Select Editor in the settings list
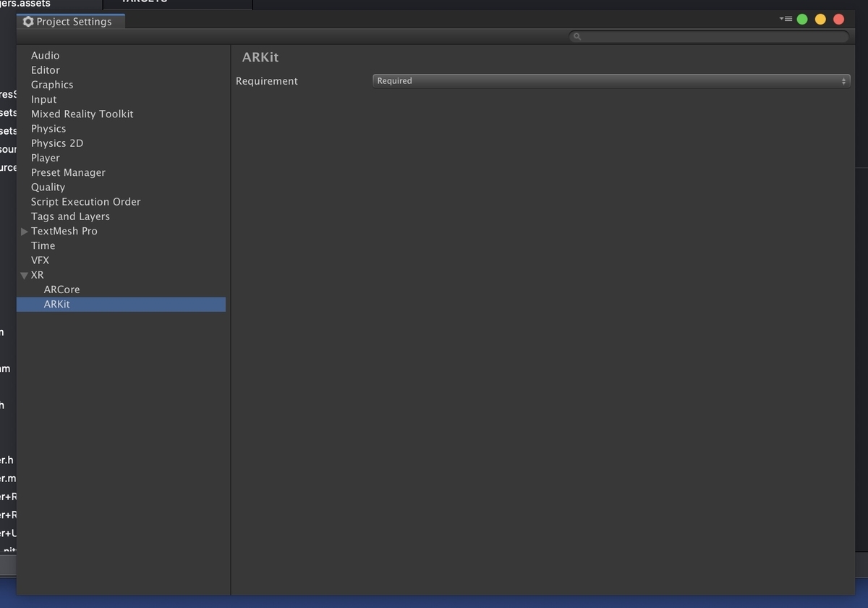Viewport: 868px width, 608px height. tap(45, 70)
